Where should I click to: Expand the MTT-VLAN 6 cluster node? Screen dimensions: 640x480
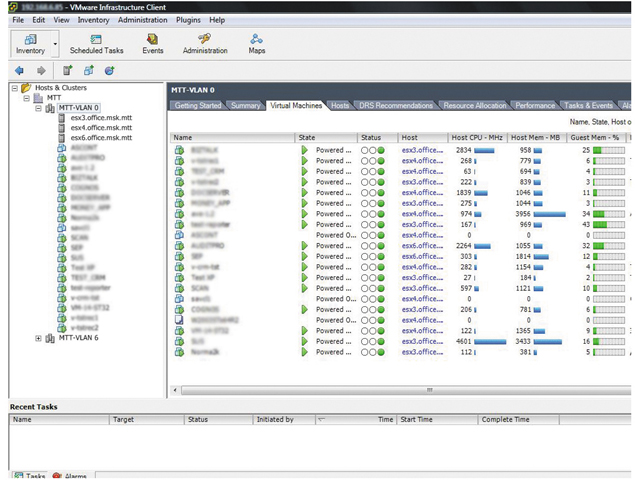[x=38, y=338]
